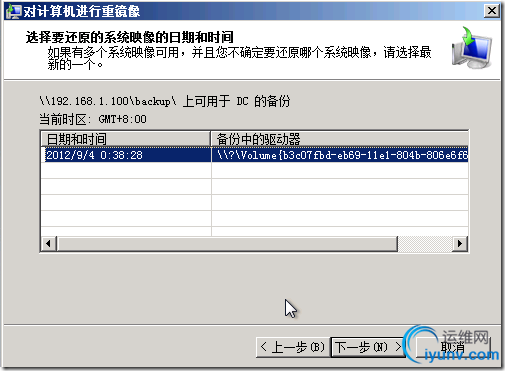Click left arrow of horizontal scrollbar
The width and height of the screenshot is (505, 371).
coord(49,243)
